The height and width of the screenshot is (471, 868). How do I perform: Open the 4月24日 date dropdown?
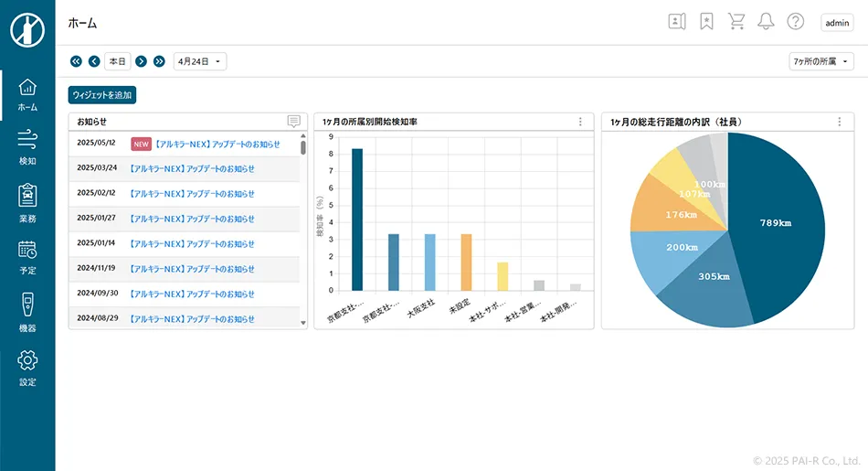[200, 61]
